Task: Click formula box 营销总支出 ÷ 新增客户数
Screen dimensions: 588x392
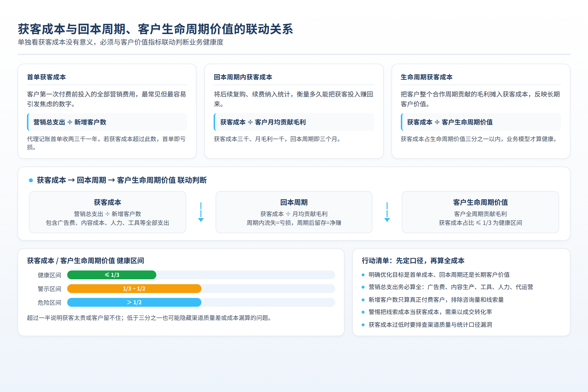Action: [107, 122]
